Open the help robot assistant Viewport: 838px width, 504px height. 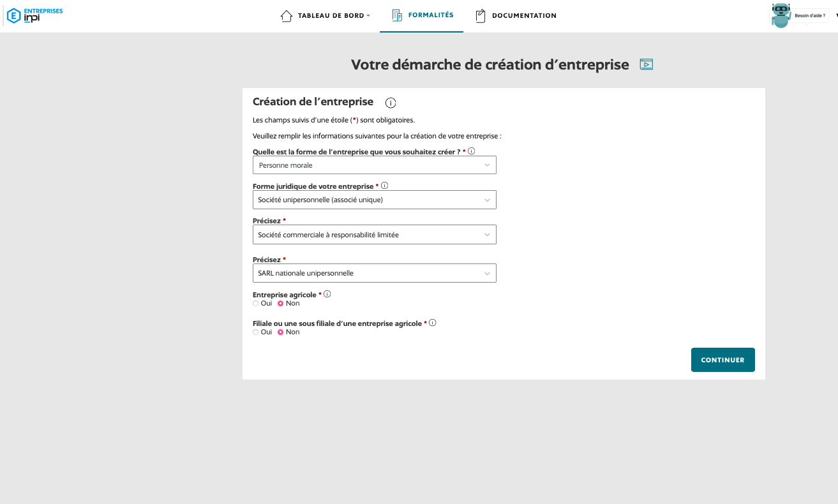pos(781,15)
